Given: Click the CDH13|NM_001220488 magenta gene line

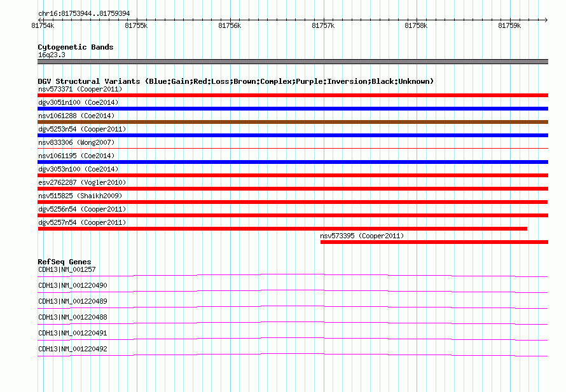Looking at the screenshot, I should click(x=293, y=323).
